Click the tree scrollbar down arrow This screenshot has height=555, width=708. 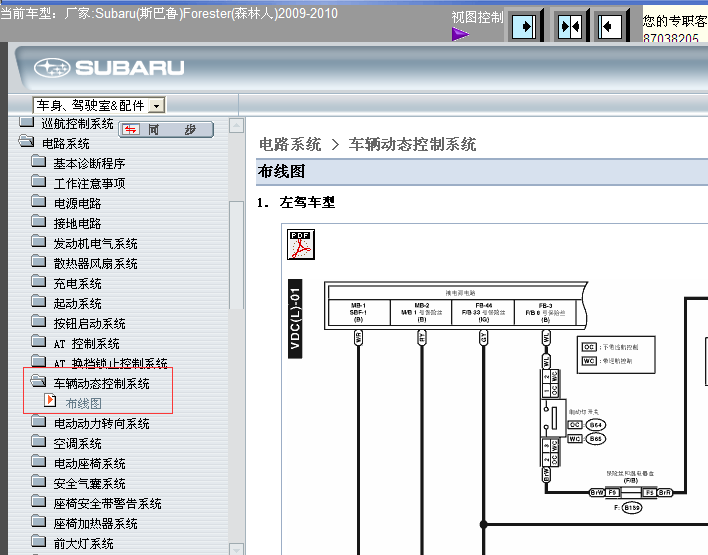236,549
